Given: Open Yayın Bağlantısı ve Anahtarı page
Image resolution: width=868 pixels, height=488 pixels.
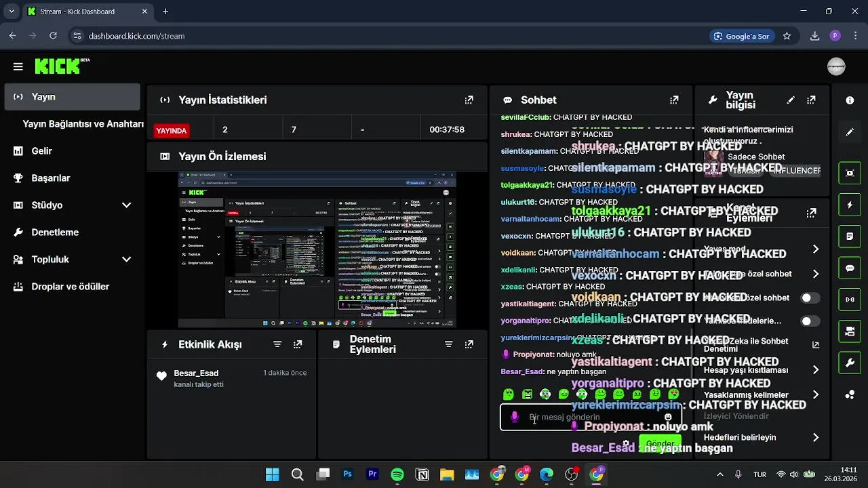Looking at the screenshot, I should coord(83,124).
